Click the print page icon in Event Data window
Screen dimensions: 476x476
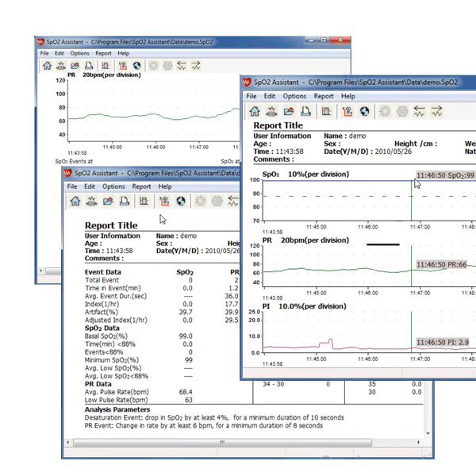click(123, 202)
